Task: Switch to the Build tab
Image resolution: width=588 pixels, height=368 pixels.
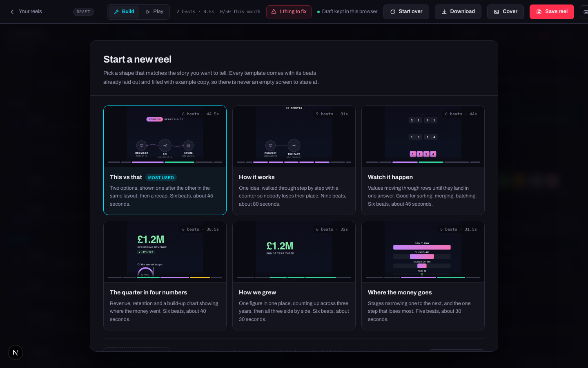Action: click(x=124, y=12)
